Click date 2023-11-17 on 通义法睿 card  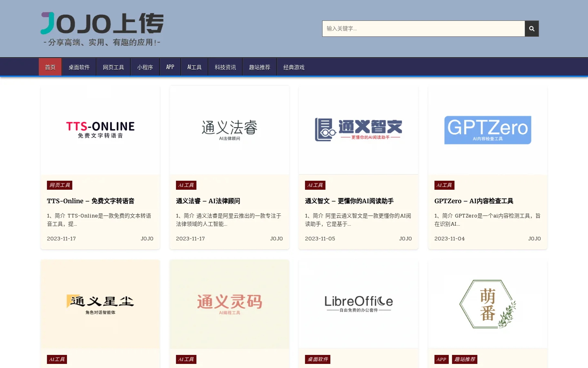click(190, 239)
